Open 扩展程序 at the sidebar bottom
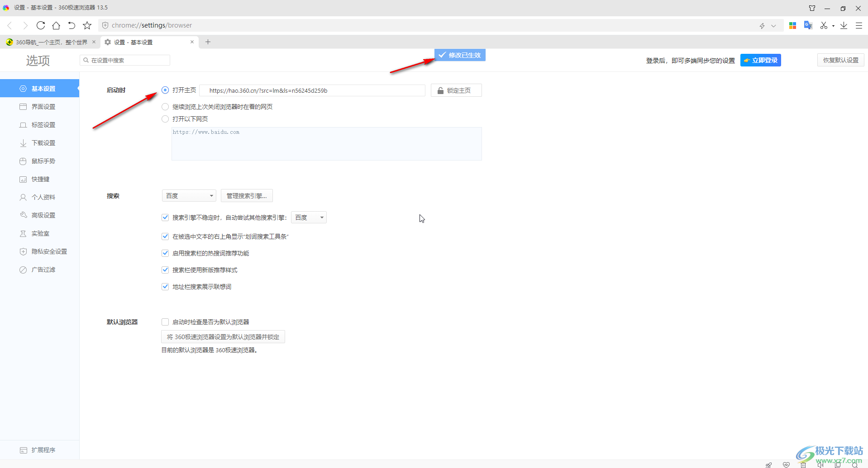This screenshot has width=868, height=468. point(39,450)
